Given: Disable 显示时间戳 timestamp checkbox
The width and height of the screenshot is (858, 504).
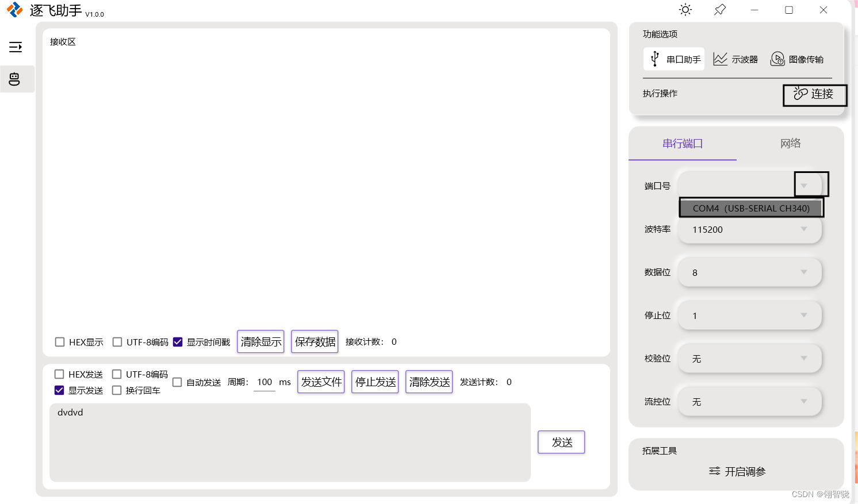Looking at the screenshot, I should click(x=178, y=341).
